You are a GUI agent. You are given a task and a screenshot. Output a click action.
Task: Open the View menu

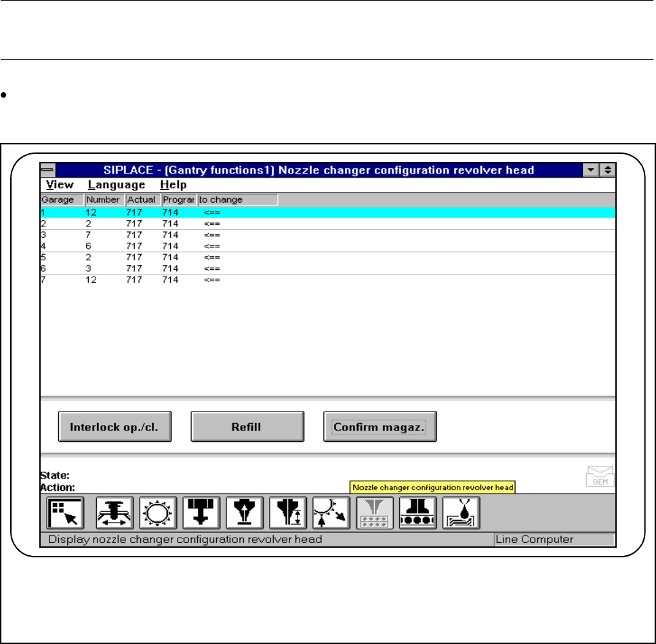(60, 184)
